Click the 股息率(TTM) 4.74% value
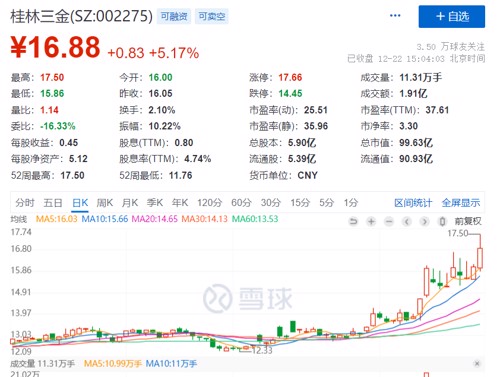The height and width of the screenshot is (377, 500). pyautogui.click(x=198, y=159)
